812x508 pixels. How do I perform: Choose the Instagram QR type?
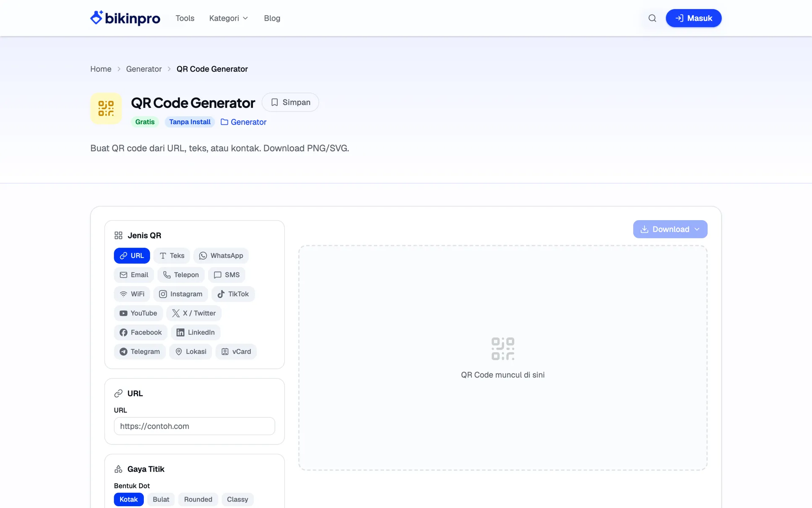tap(181, 294)
